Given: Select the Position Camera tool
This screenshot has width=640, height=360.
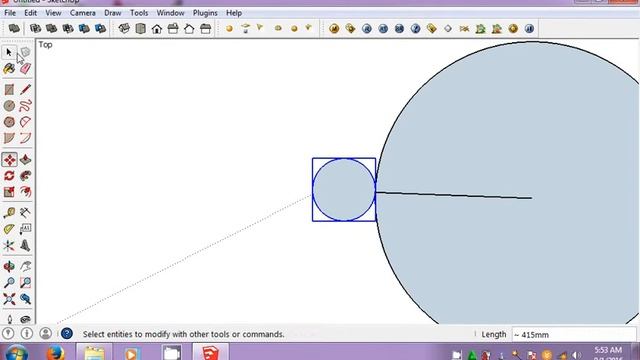Looking at the screenshot, I should 9,319.
